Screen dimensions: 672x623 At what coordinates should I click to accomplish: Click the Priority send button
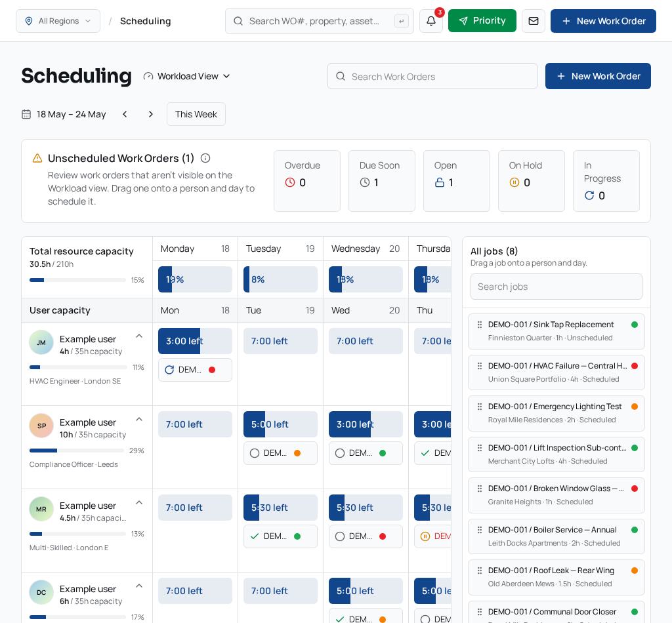(482, 20)
